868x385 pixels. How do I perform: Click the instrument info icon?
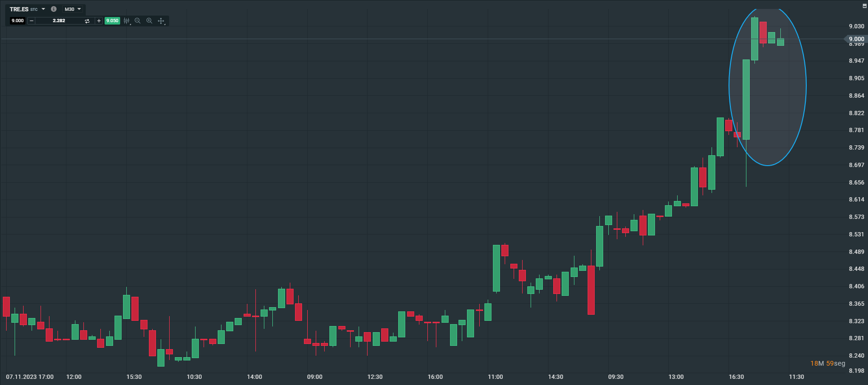[x=54, y=9]
